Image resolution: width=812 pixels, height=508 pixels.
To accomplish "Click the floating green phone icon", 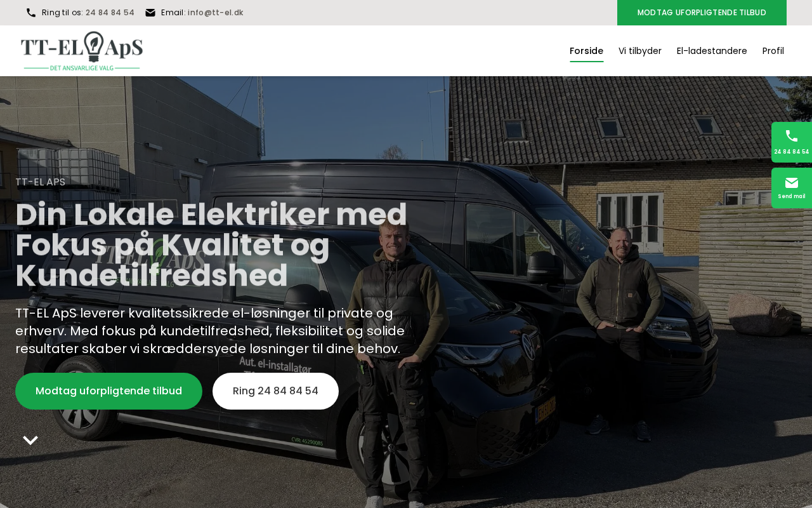I will pyautogui.click(x=792, y=136).
